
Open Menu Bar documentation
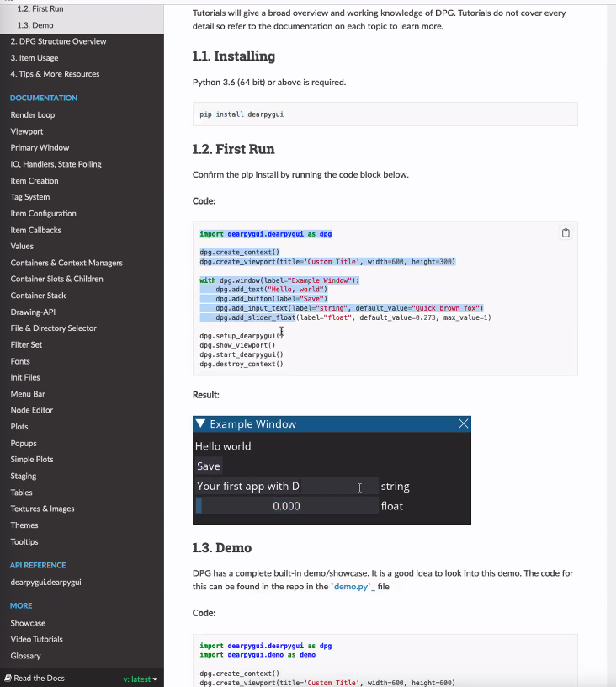click(x=28, y=394)
